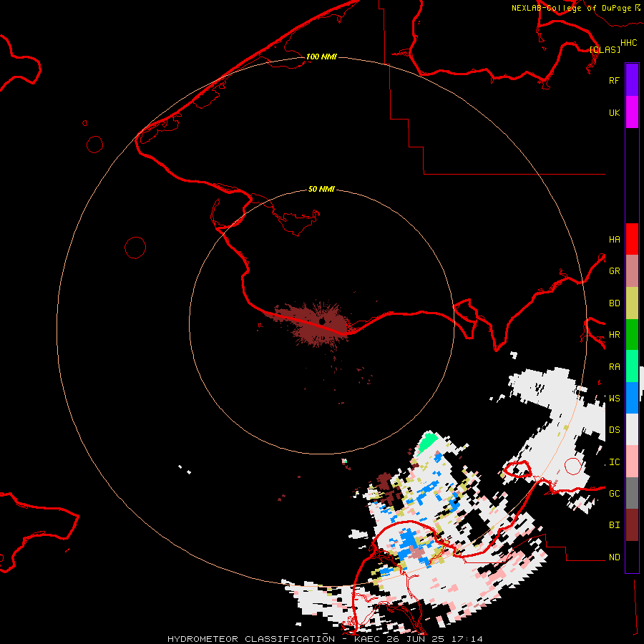
Task: Click the NEXLAB-College of DuPage text
Action: click(571, 8)
